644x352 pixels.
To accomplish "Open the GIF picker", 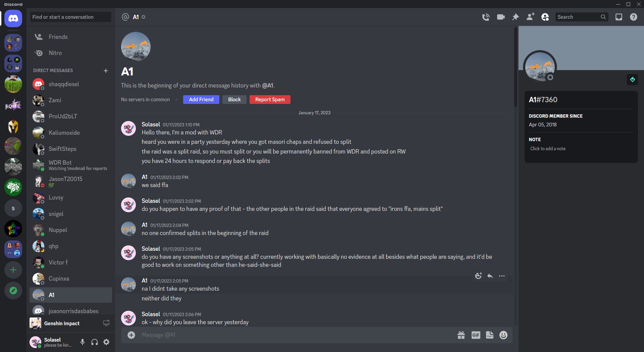I will click(476, 335).
